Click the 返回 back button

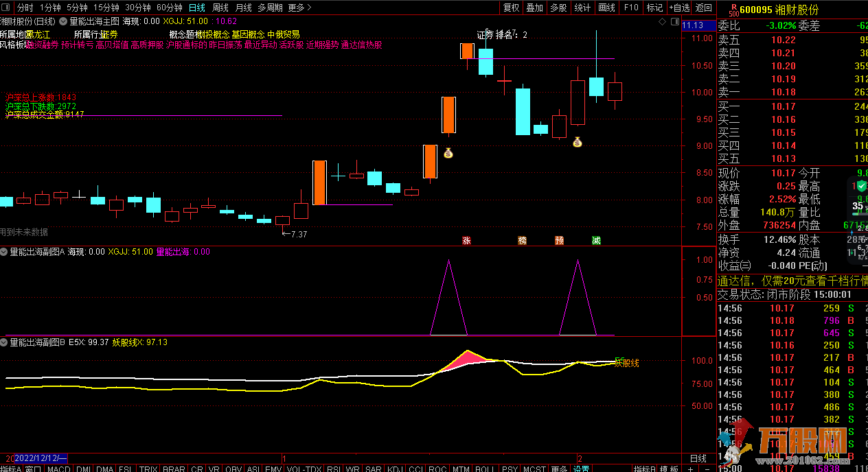tap(704, 8)
